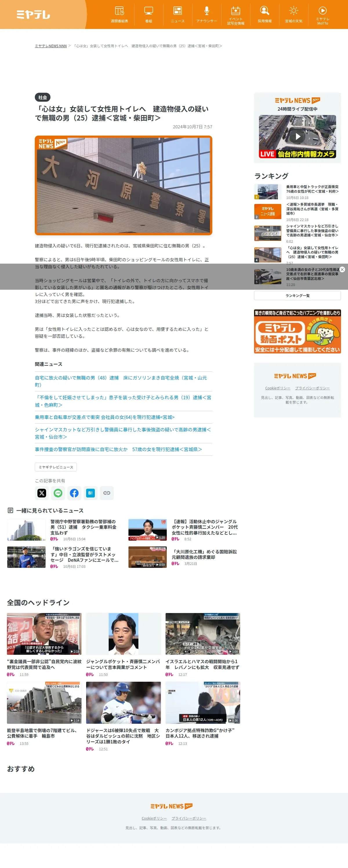Share article on Facebook
The width and height of the screenshot is (348, 868).
74,493
